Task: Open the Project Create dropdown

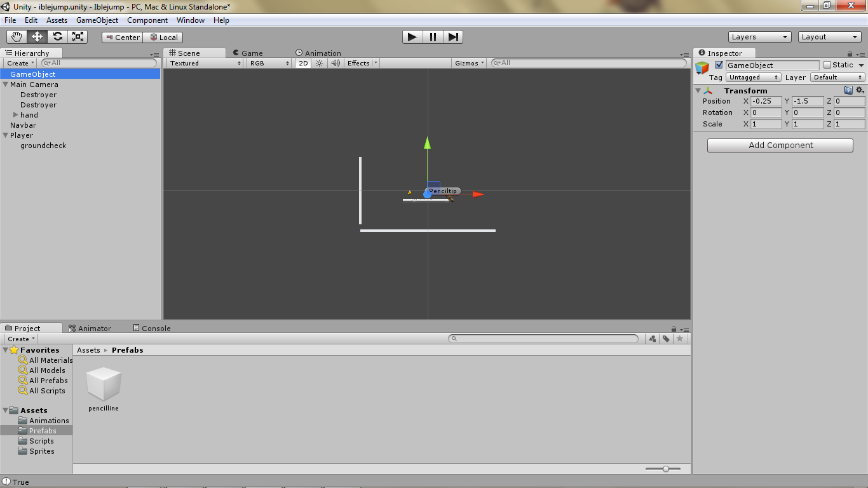Action: pos(21,339)
